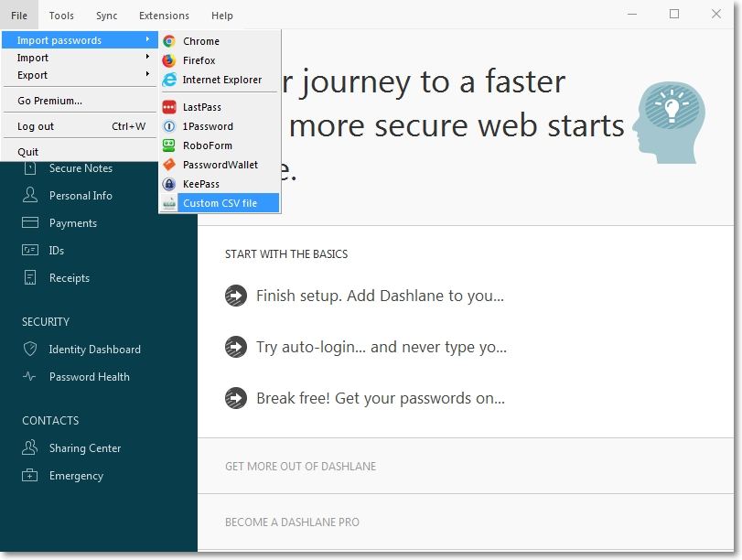Image resolution: width=742 pixels, height=560 pixels.
Task: Click arrow icon beside Try auto-login
Action: coord(236,347)
